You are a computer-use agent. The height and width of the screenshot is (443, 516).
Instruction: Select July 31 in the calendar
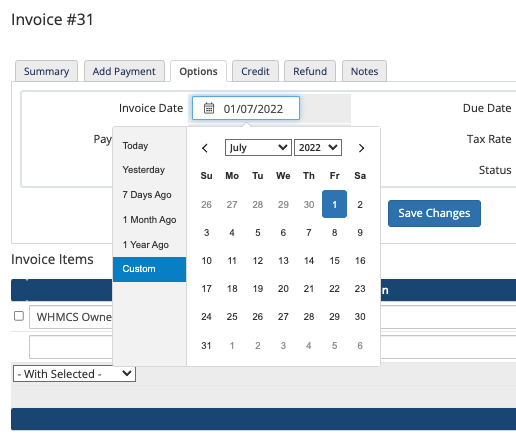[206, 346]
